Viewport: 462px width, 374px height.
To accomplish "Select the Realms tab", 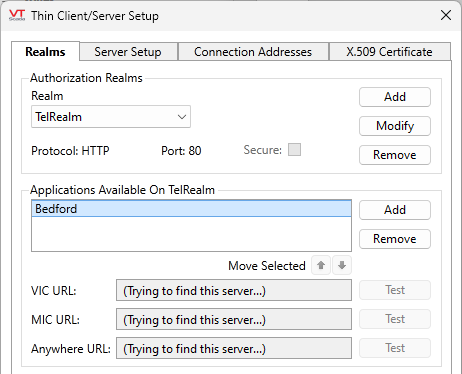I will 46,52.
